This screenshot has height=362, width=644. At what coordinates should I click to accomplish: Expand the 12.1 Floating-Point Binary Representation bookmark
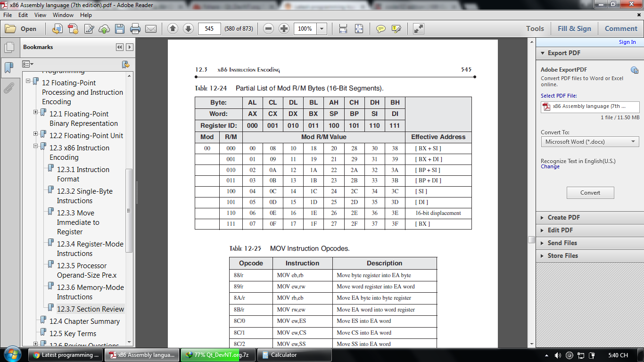coord(36,112)
